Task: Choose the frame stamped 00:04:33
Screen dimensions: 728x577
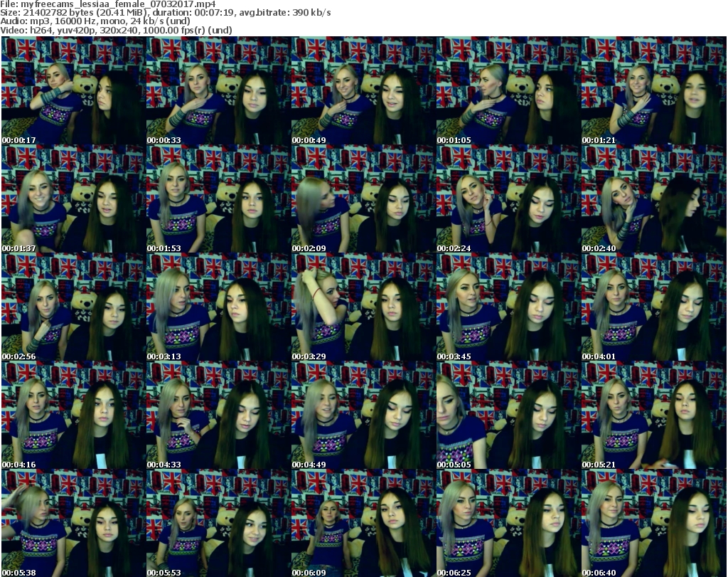Action: [218, 415]
